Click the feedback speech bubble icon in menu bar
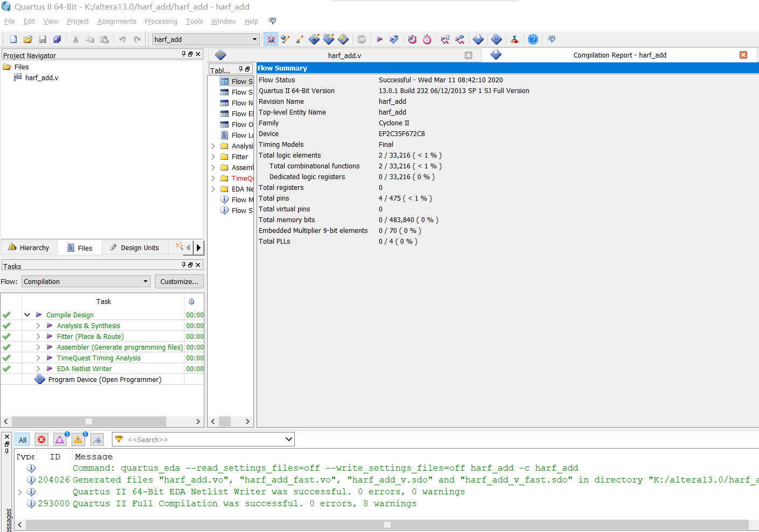759x532 pixels. [272, 21]
